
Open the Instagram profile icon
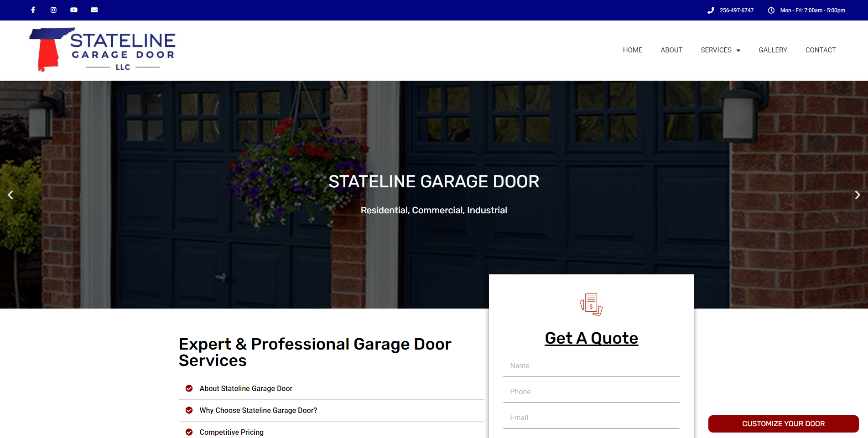(53, 10)
